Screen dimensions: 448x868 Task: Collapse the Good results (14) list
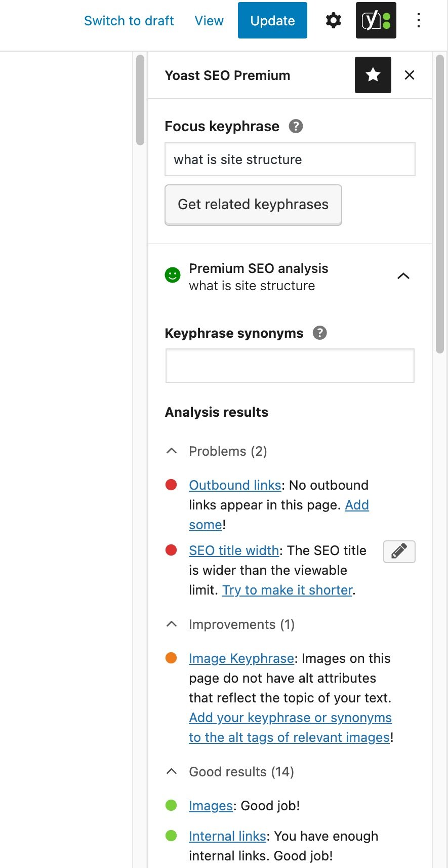click(172, 771)
